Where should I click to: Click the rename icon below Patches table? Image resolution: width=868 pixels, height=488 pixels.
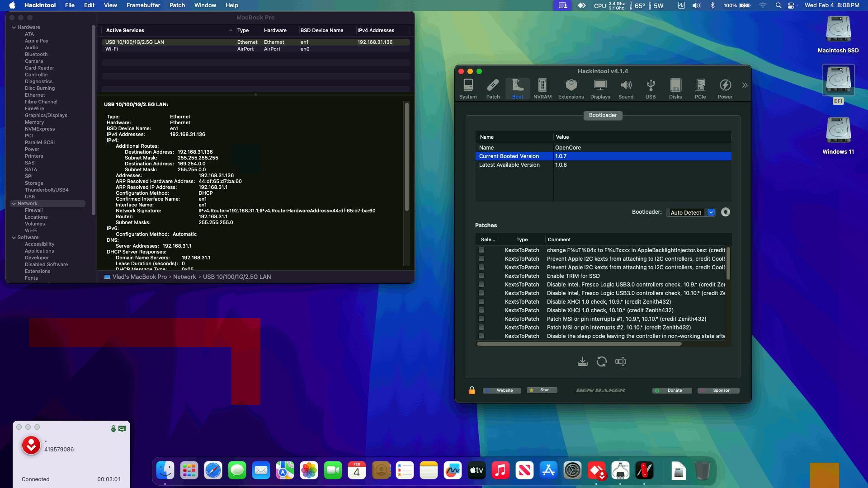(621, 361)
